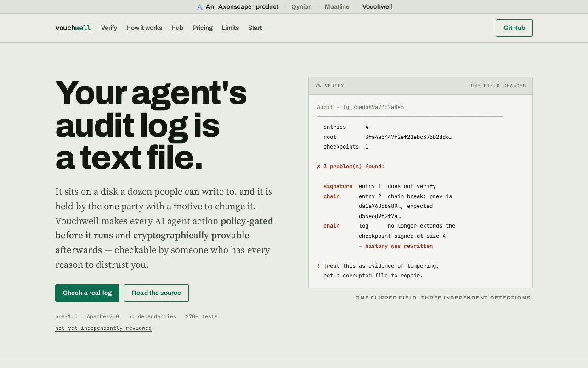Click the Axonscape logo icon
588x368 pixels.
(x=199, y=7)
